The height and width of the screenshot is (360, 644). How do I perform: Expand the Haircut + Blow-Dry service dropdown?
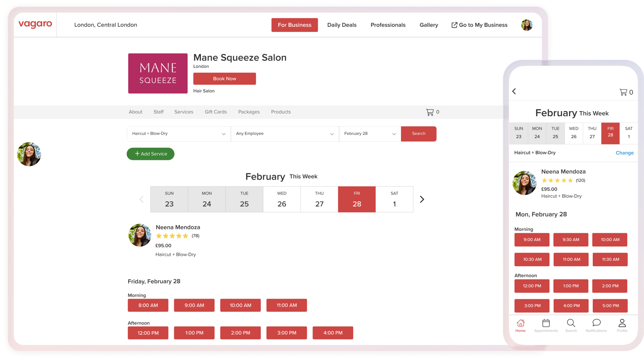pyautogui.click(x=179, y=134)
